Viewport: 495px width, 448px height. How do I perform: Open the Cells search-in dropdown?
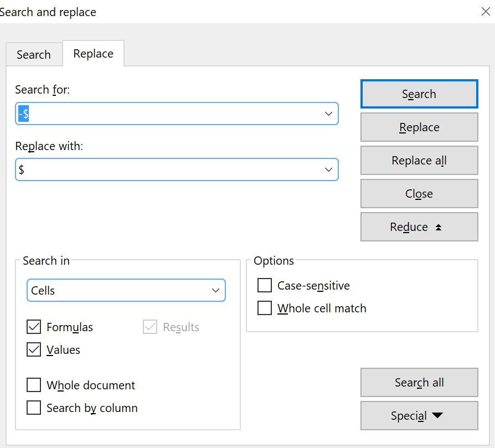pos(126,291)
